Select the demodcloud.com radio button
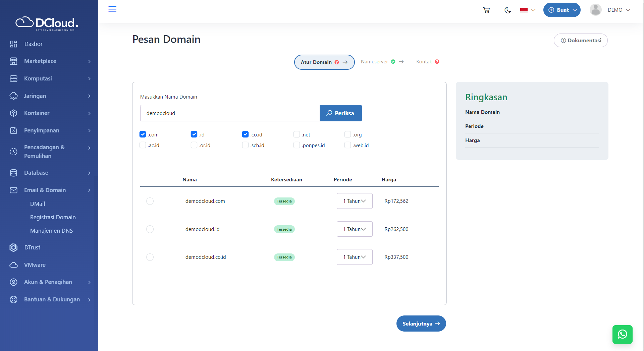Screen dimensions: 644x351 point(150,201)
